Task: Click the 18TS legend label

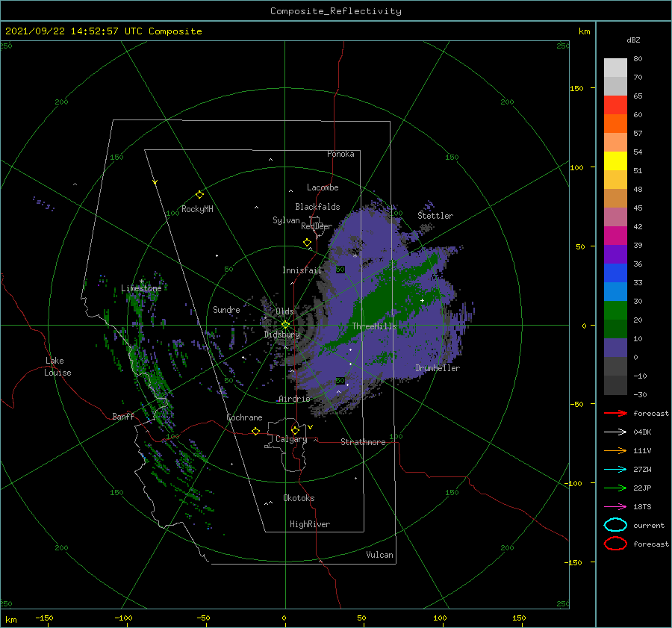Action: coord(642,507)
